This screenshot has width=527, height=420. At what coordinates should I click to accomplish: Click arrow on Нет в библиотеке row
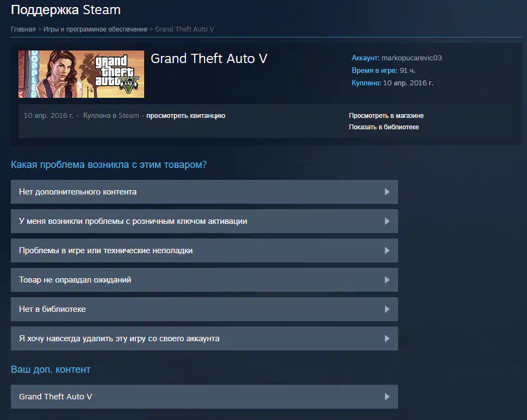[x=387, y=309]
